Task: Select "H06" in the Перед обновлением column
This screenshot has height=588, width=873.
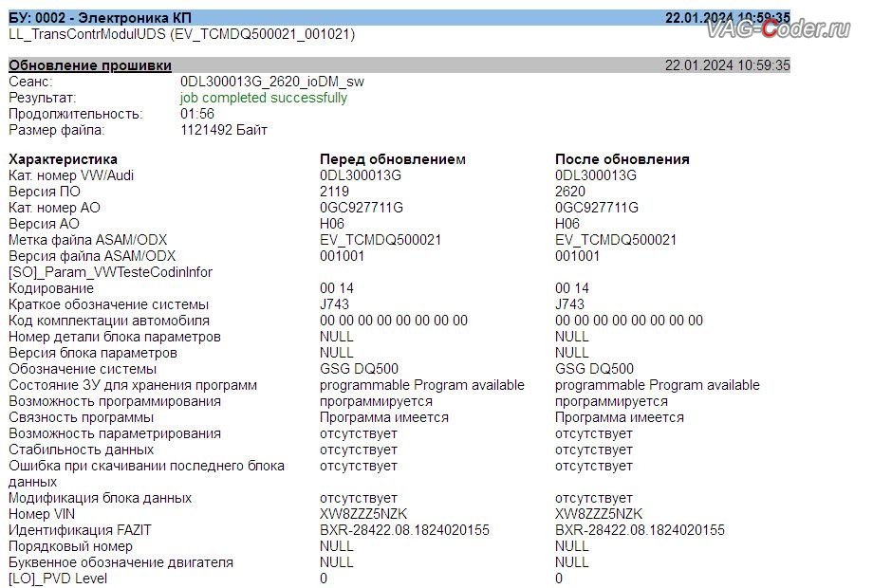Action: pos(332,224)
